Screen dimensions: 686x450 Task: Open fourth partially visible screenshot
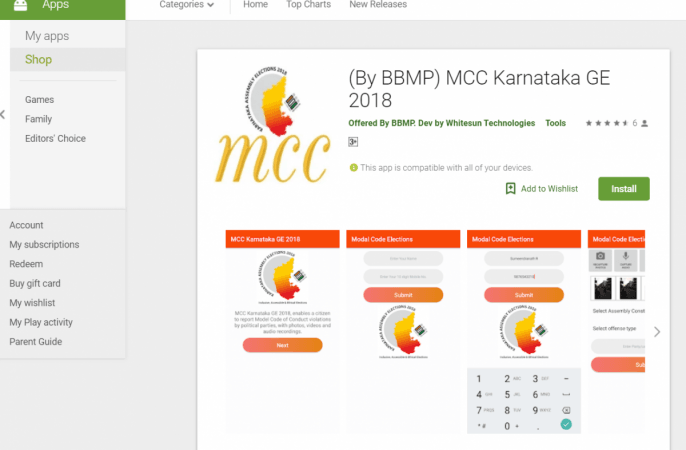tap(616, 331)
